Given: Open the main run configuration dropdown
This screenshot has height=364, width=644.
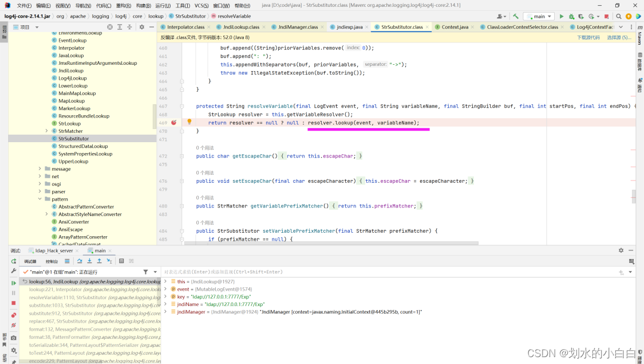Looking at the screenshot, I should (x=539, y=17).
